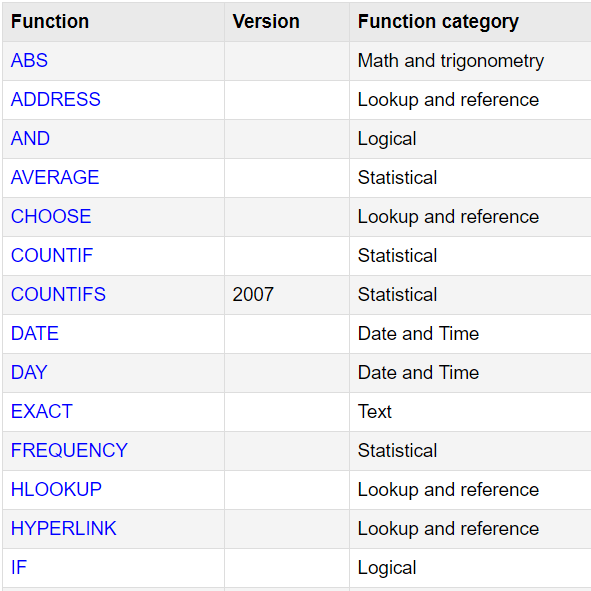Open the EXACT function link
This screenshot has height=591, width=591.
pyautogui.click(x=41, y=412)
